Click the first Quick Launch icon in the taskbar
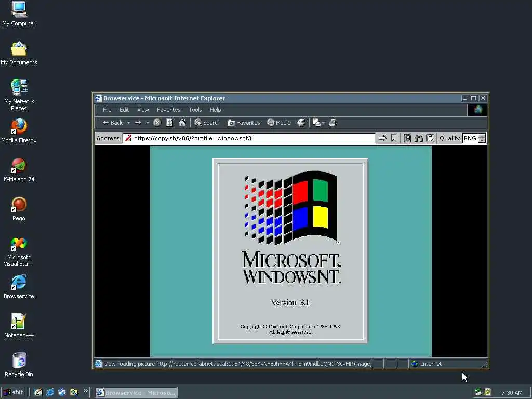 (x=38, y=393)
